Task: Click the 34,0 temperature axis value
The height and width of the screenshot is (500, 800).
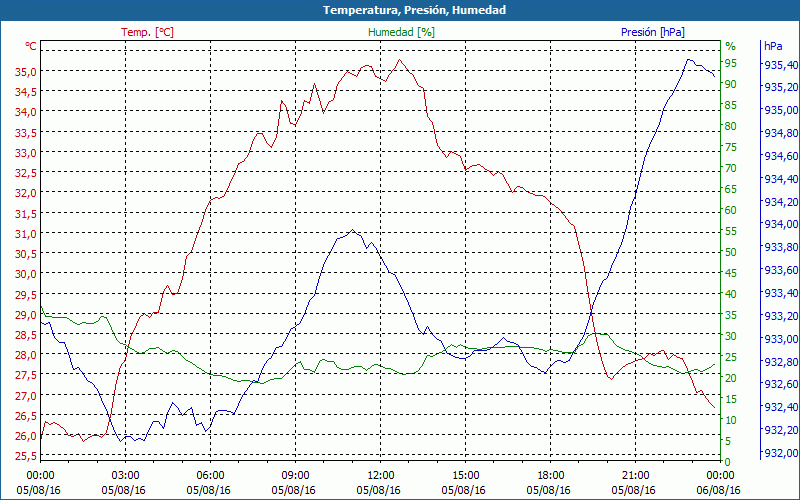Action: [25, 112]
